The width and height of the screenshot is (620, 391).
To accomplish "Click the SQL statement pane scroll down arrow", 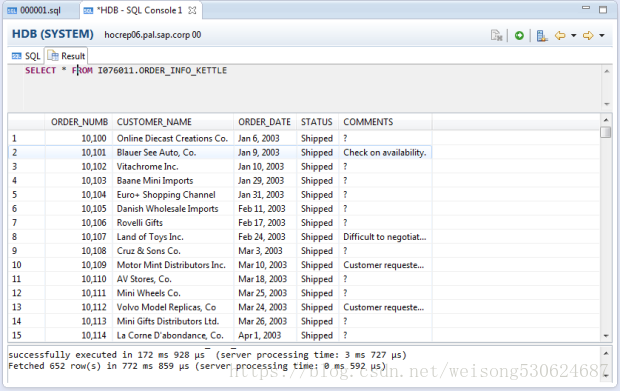I will pos(607,104).
